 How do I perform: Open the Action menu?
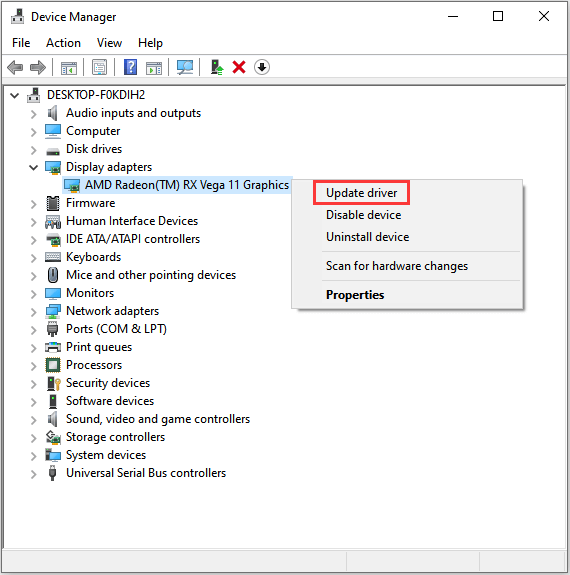(x=63, y=43)
